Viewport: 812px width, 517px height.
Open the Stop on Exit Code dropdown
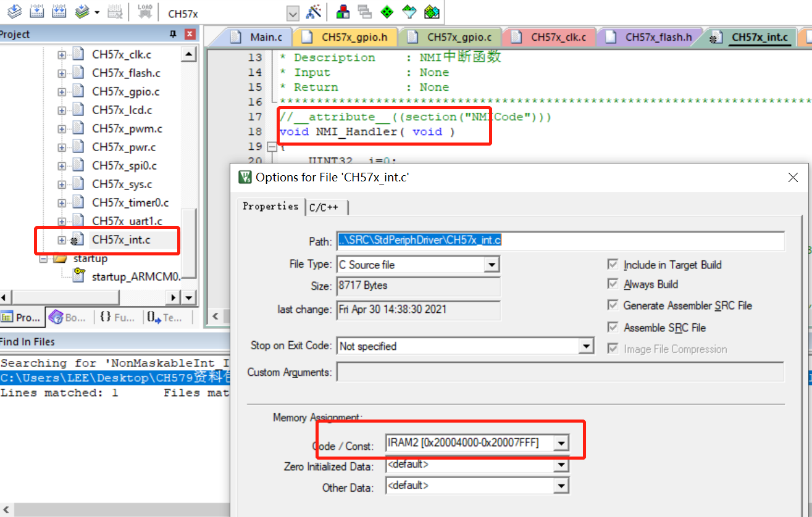coord(586,346)
